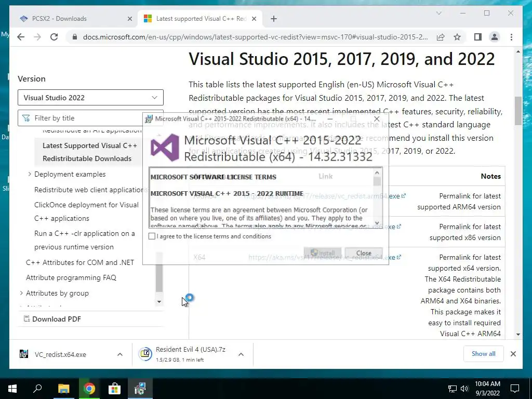
Task: Open Chrome side panel icon
Action: click(x=478, y=37)
